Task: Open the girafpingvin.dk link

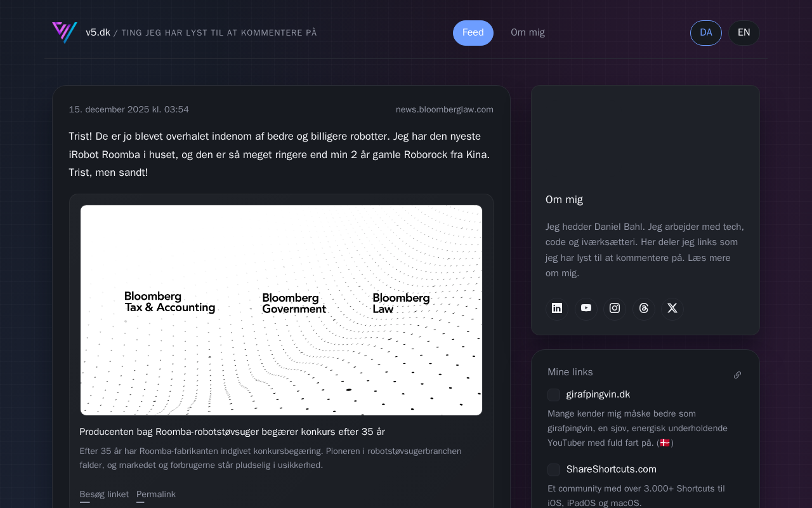Action: [x=598, y=395]
